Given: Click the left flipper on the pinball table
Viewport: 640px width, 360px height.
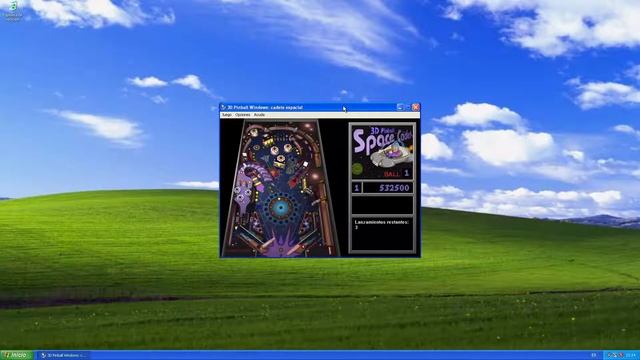Looking at the screenshot, I should 266,244.
